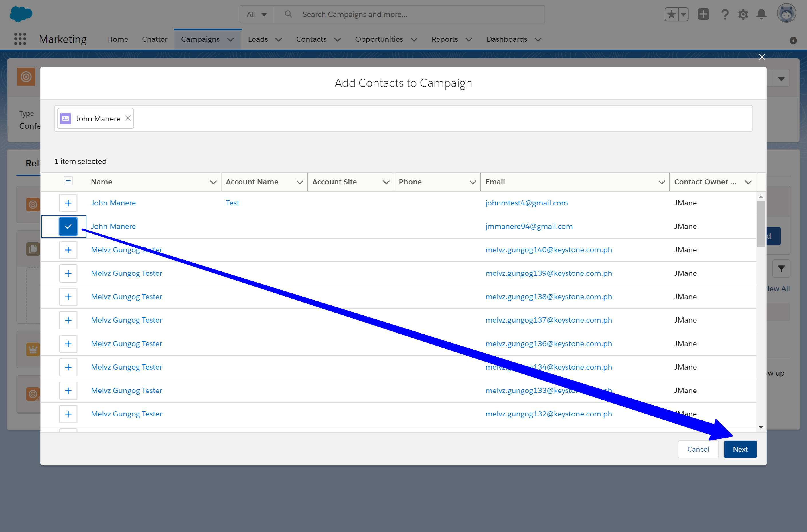The image size is (807, 532).
Task: Add contact with melvz.gungog136 email
Action: click(x=68, y=343)
